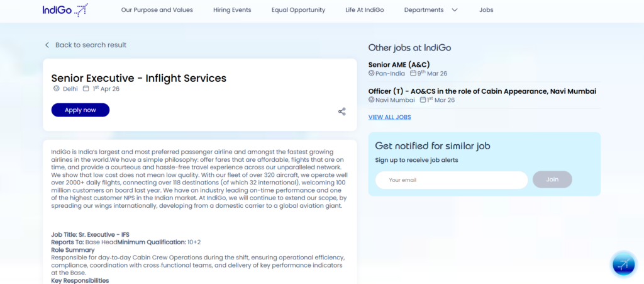Open the Jobs page from header
Viewport: 644px width, 284px height.
(486, 10)
